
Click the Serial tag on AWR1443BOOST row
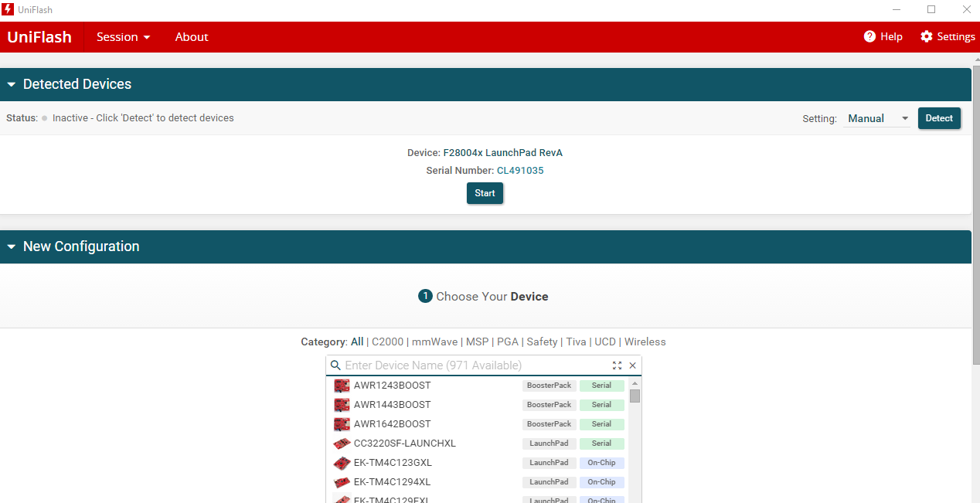coord(601,405)
